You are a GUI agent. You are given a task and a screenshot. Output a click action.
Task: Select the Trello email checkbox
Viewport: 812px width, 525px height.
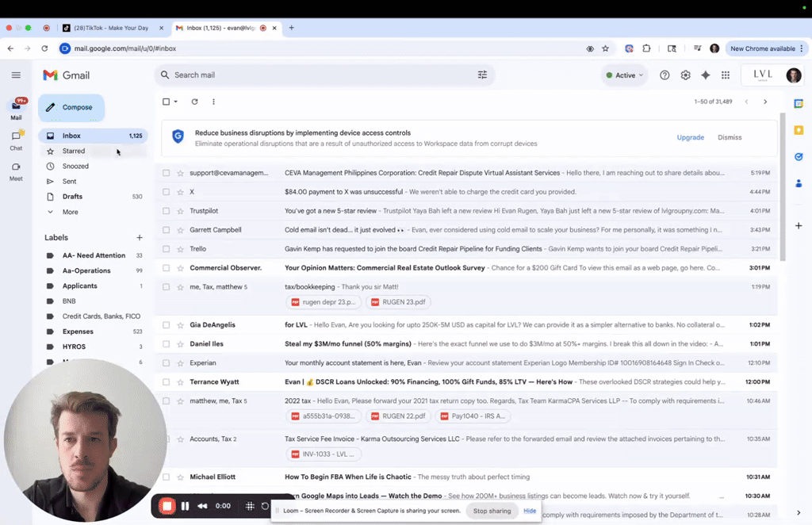(x=166, y=249)
